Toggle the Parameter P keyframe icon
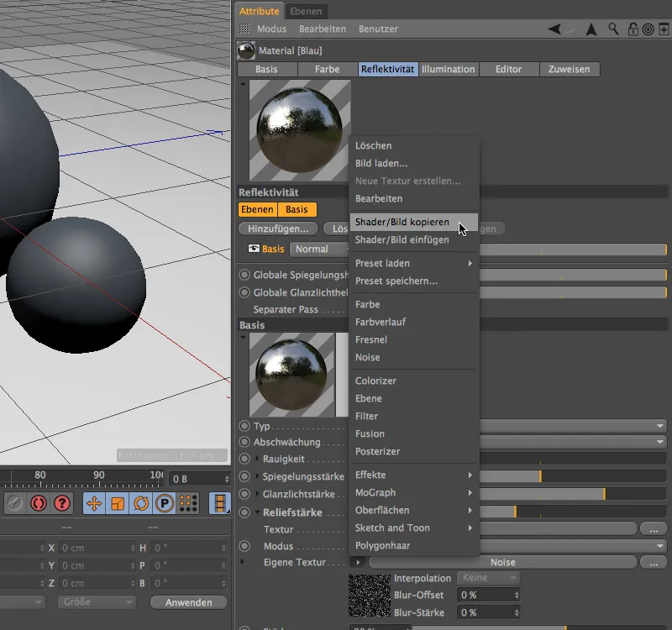The width and height of the screenshot is (672, 630). tap(165, 502)
